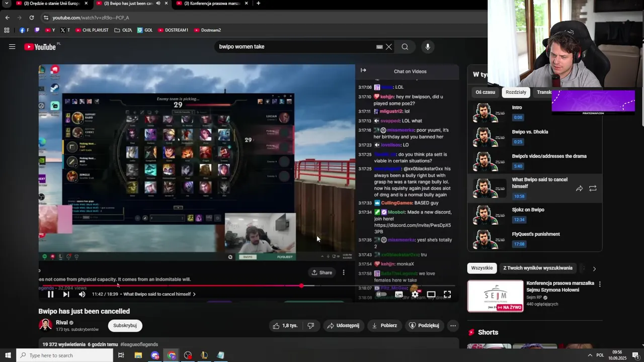Open three-dot menu inside embedded video

tap(344, 273)
